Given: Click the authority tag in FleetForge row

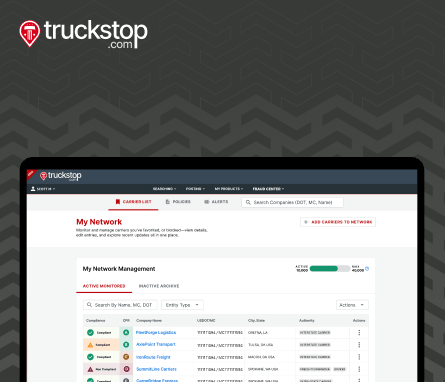Looking at the screenshot, I should coord(315,333).
